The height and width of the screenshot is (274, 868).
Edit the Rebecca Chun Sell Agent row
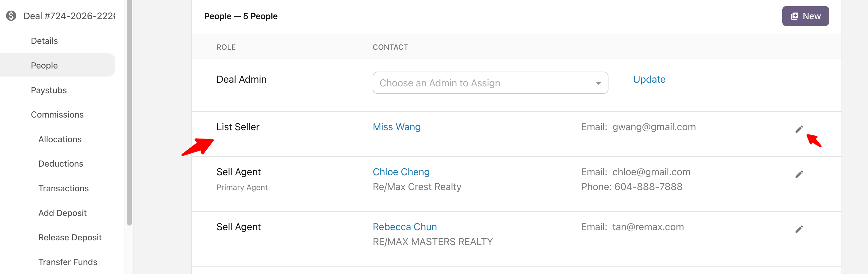pyautogui.click(x=799, y=229)
